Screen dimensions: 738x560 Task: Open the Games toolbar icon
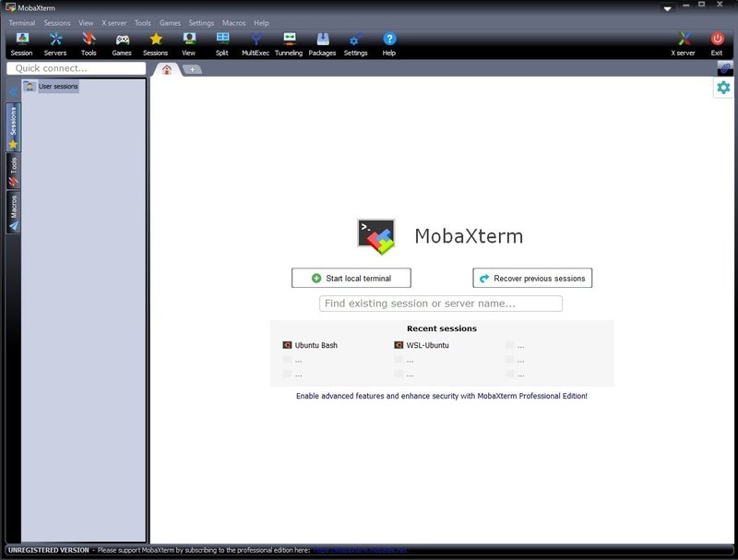pos(122,44)
